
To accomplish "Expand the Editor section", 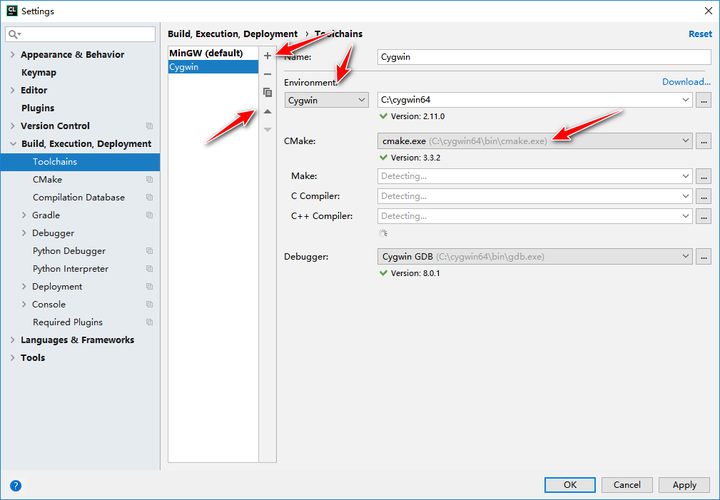I will (12, 90).
